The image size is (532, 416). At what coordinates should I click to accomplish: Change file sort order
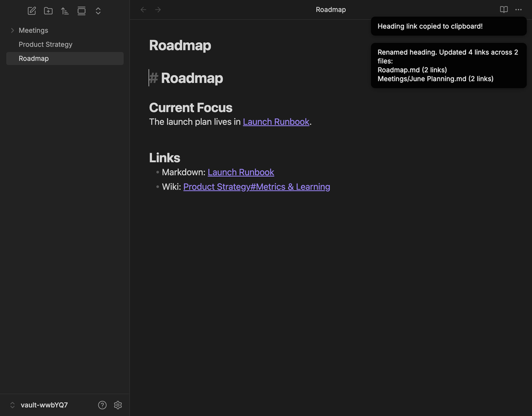(65, 11)
